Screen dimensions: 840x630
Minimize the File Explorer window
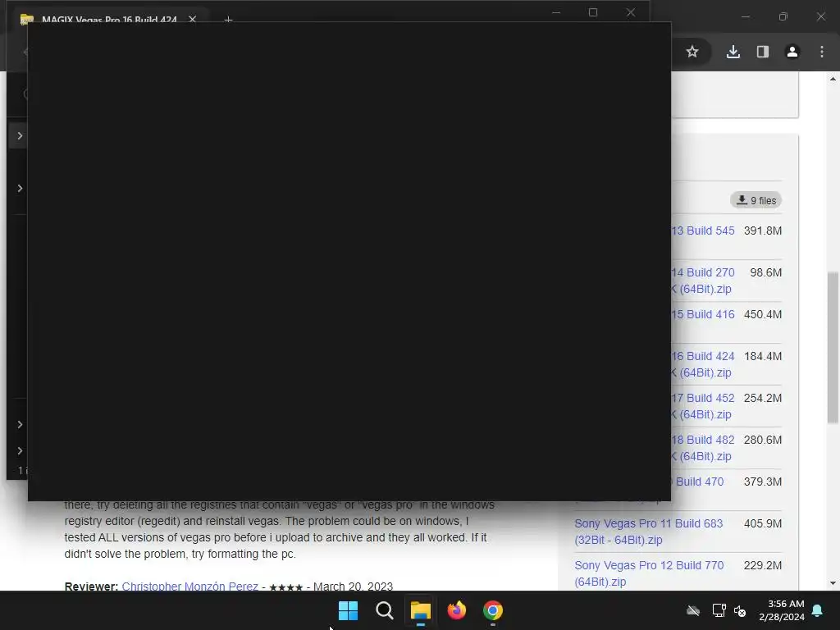[556, 12]
